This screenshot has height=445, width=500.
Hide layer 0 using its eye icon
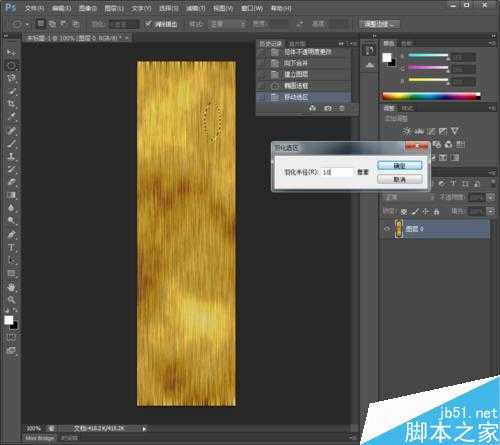click(387, 229)
